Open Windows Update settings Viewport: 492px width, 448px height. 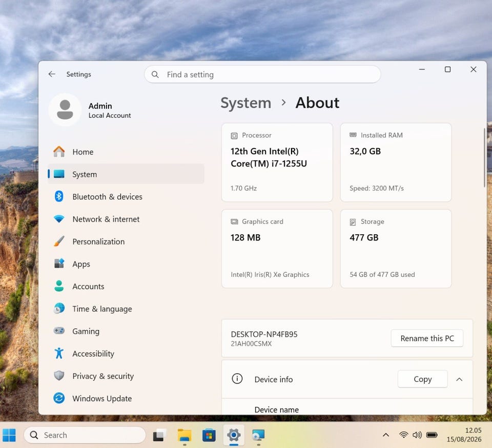(x=126, y=398)
